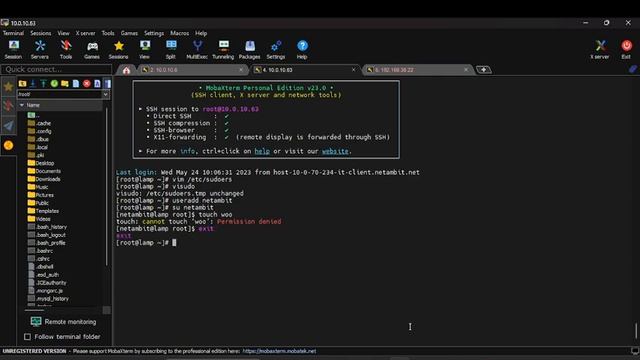Click the home tab icon
Image resolution: width=640 pixels, height=360 pixels.
(127, 70)
